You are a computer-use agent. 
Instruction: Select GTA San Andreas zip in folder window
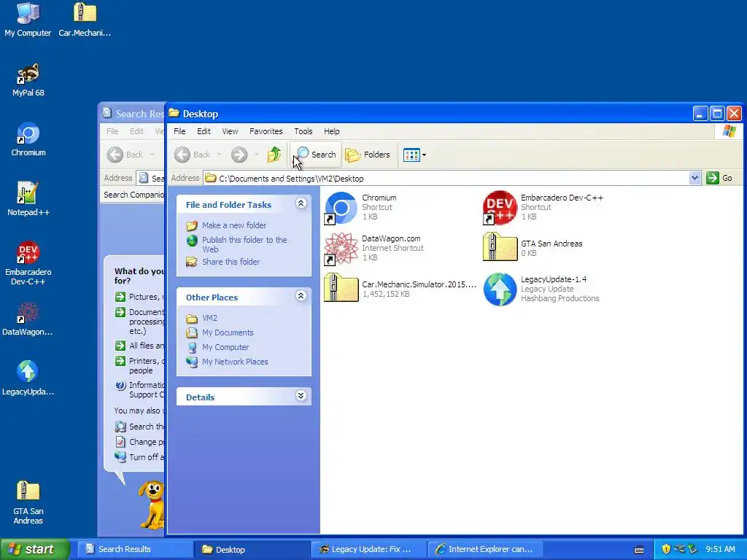point(533,248)
